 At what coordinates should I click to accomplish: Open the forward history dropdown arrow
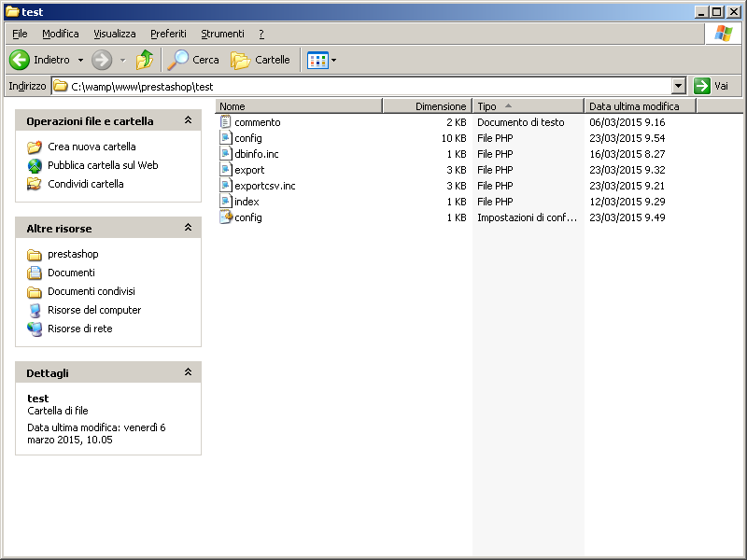click(x=123, y=60)
